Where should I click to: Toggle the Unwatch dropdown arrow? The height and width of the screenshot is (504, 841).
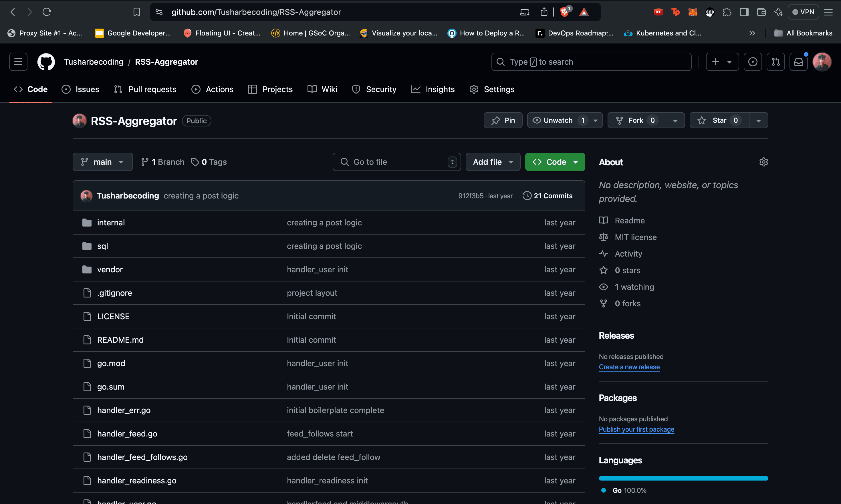tap(596, 120)
